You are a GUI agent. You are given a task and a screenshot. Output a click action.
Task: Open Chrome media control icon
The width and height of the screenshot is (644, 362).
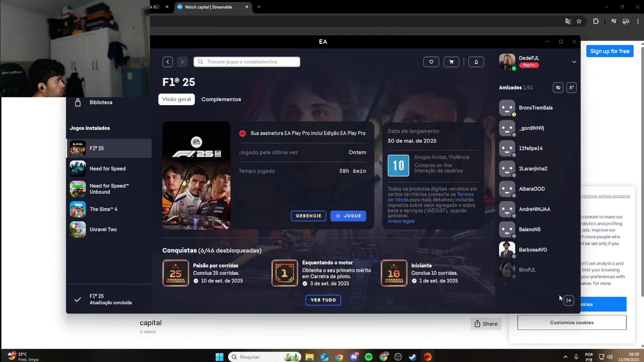point(614,21)
